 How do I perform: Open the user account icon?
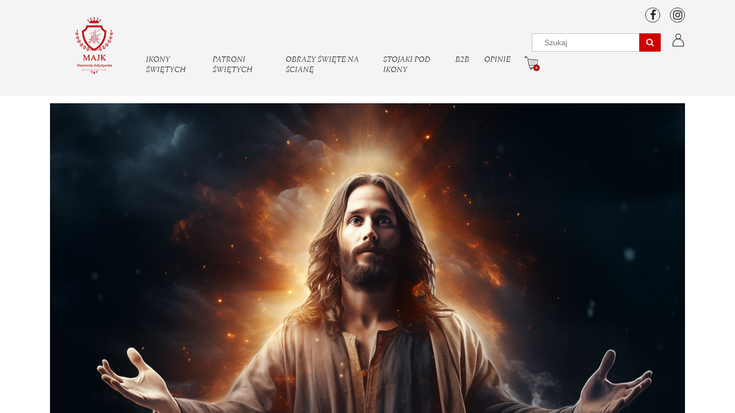(x=678, y=40)
